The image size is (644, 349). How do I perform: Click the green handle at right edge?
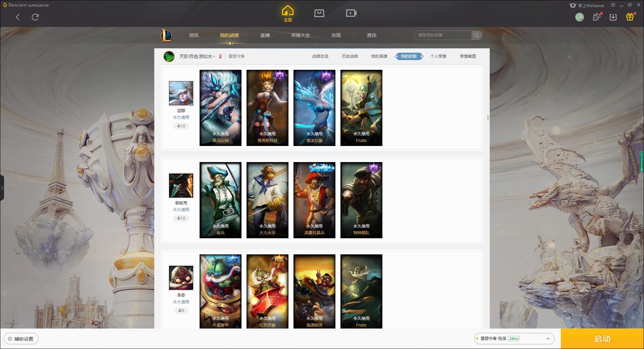click(642, 161)
